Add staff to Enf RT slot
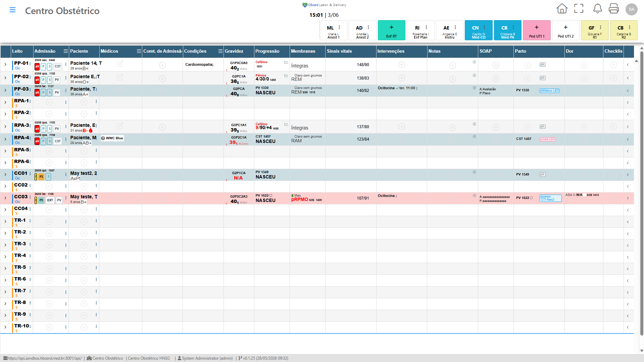The height and width of the screenshot is (362, 644). [x=391, y=28]
